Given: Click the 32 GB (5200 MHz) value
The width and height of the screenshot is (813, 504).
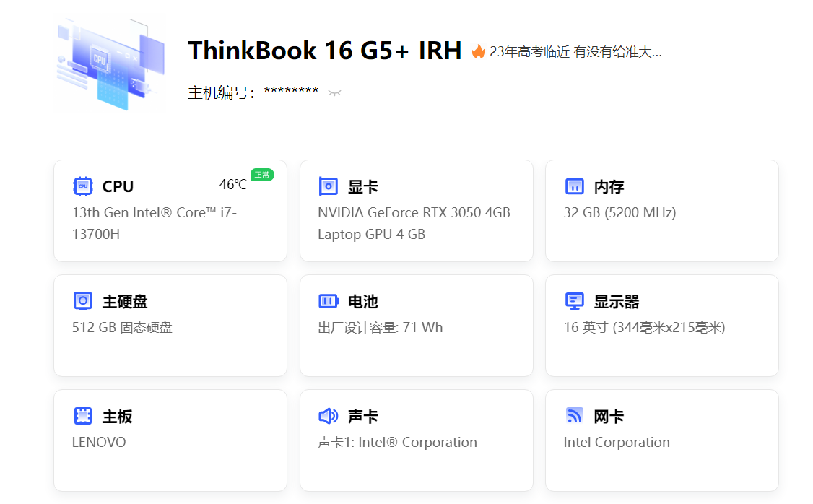Looking at the screenshot, I should [619, 212].
